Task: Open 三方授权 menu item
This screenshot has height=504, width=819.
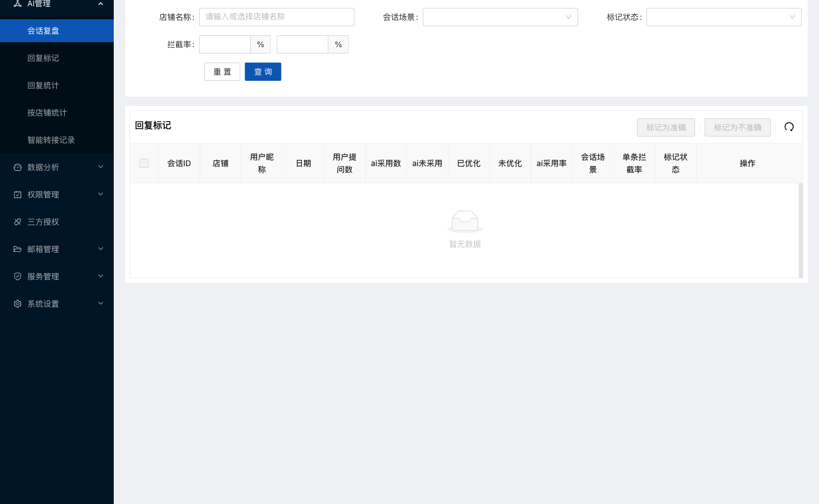Action: pos(57,222)
